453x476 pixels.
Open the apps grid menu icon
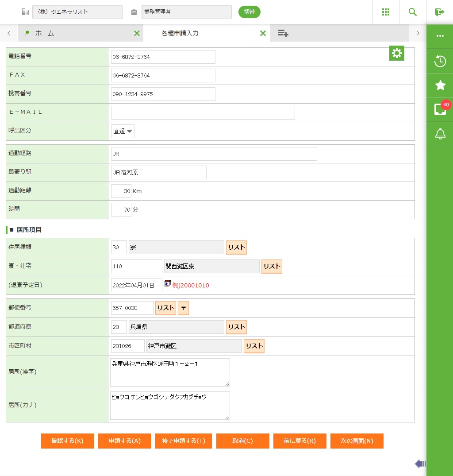tap(385, 12)
